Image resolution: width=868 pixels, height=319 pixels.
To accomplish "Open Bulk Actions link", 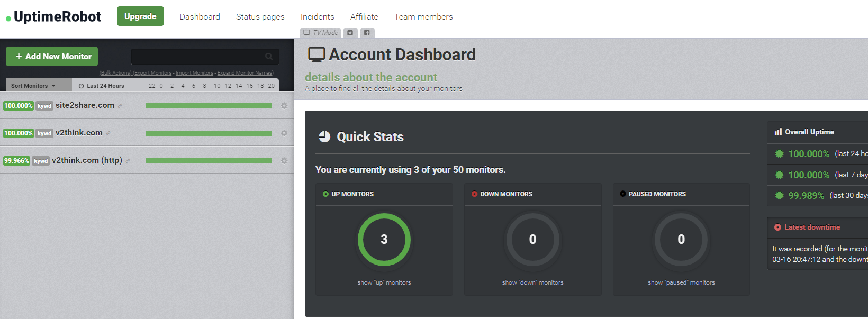I will pyautogui.click(x=115, y=73).
